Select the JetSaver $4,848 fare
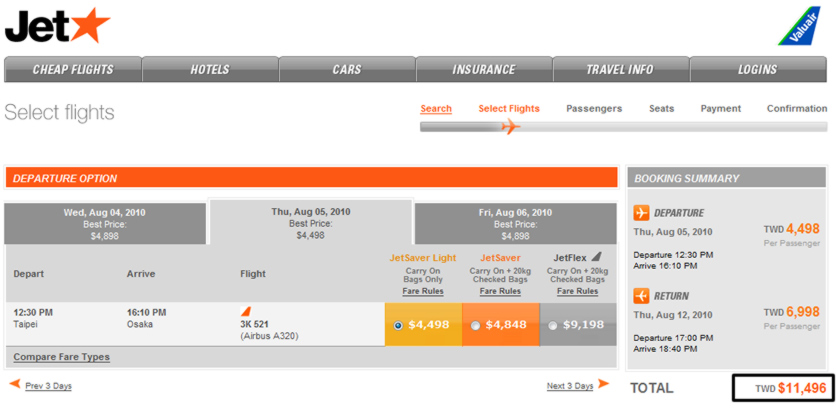This screenshot has height=408, width=836. (477, 325)
